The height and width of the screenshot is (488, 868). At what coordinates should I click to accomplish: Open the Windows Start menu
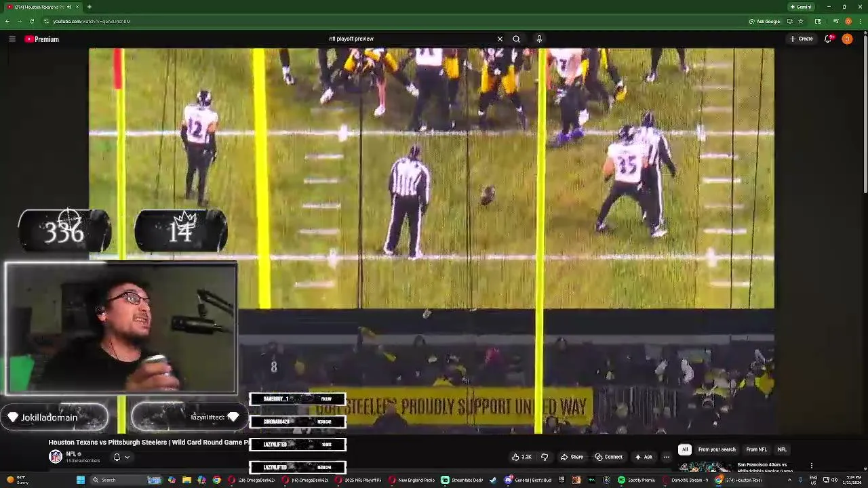point(80,480)
